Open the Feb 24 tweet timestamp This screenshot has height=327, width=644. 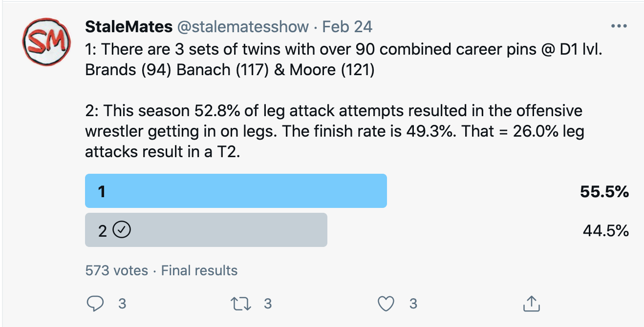(x=347, y=26)
